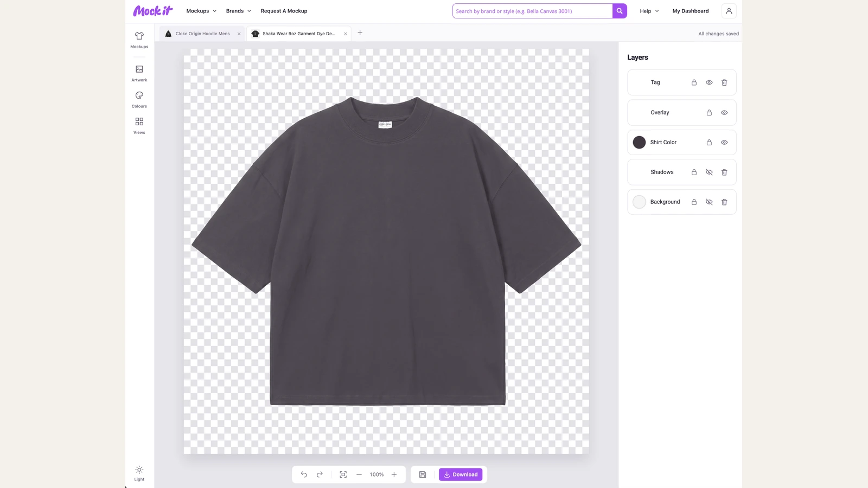
Task: Click the Request A Mockup link
Action: point(284,11)
